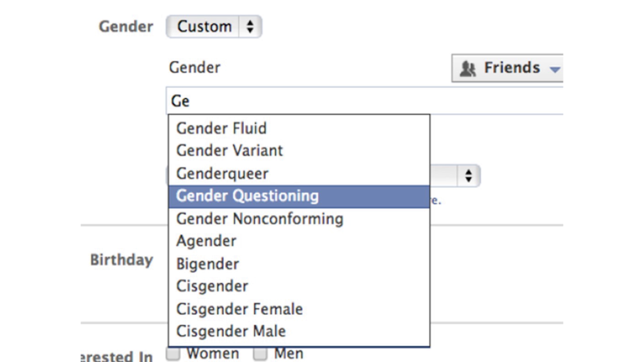Image resolution: width=644 pixels, height=362 pixels.
Task: Open the Friends privacy dropdown arrow
Action: click(x=555, y=69)
